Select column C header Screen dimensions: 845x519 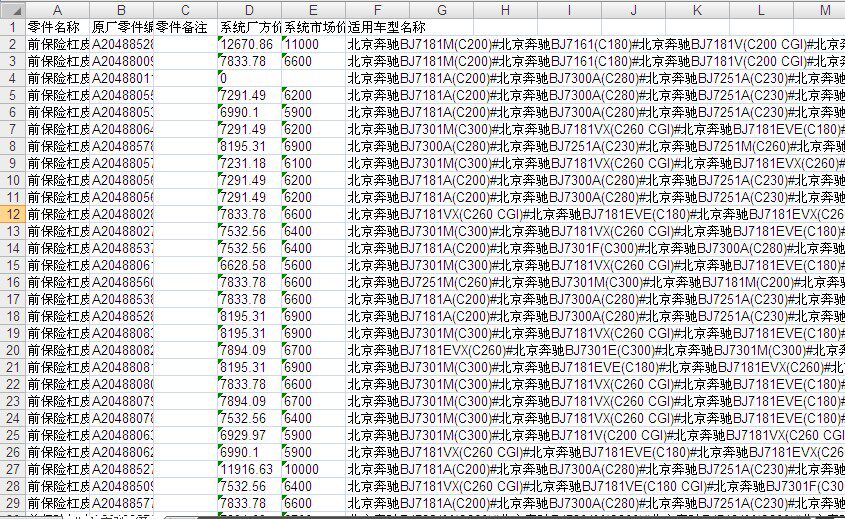point(186,10)
